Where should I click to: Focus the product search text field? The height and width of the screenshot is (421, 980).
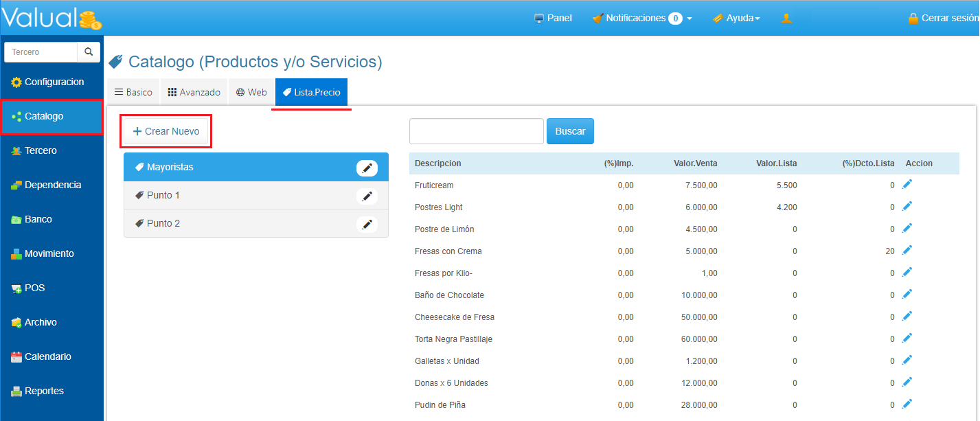[476, 131]
